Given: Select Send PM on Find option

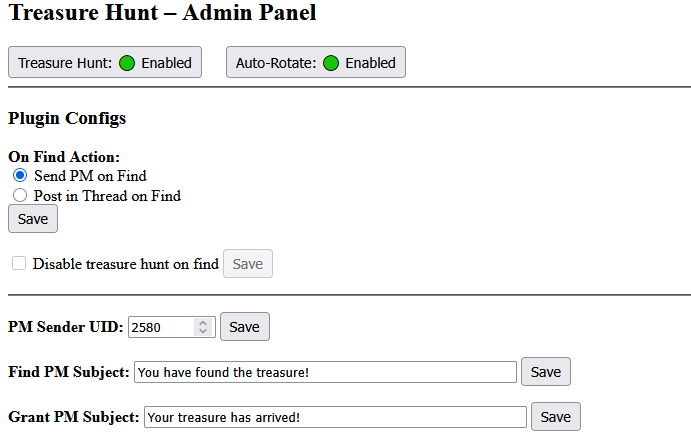Looking at the screenshot, I should pos(20,176).
